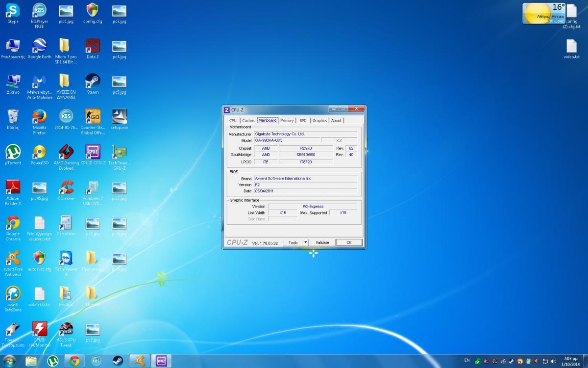Click the Tools button in CPU-Z
588x368 pixels.
click(x=293, y=242)
